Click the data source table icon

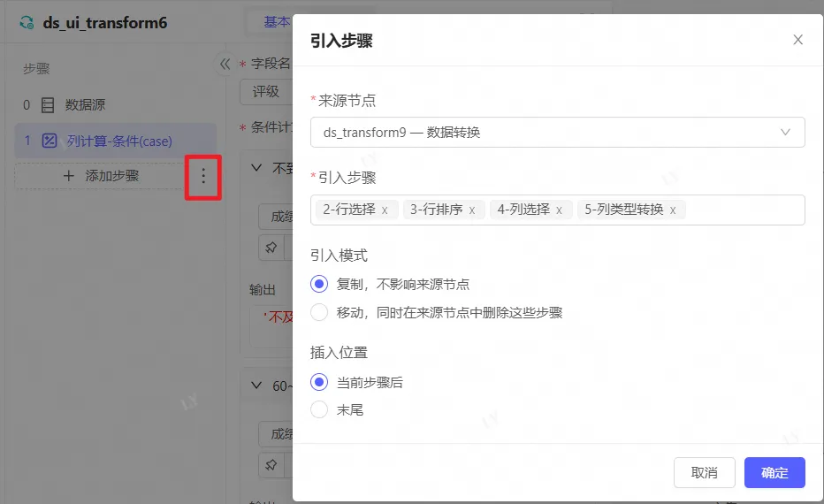(x=48, y=105)
